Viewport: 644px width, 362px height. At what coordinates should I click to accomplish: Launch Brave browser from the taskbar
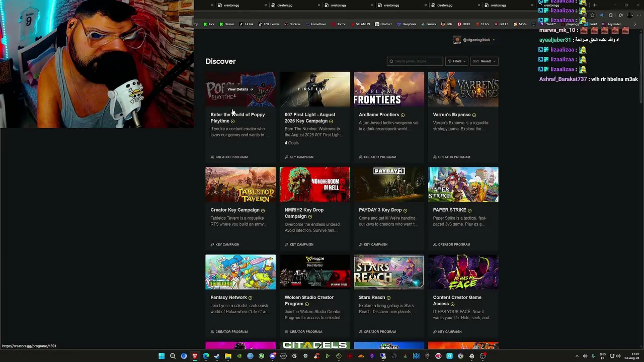195,356
